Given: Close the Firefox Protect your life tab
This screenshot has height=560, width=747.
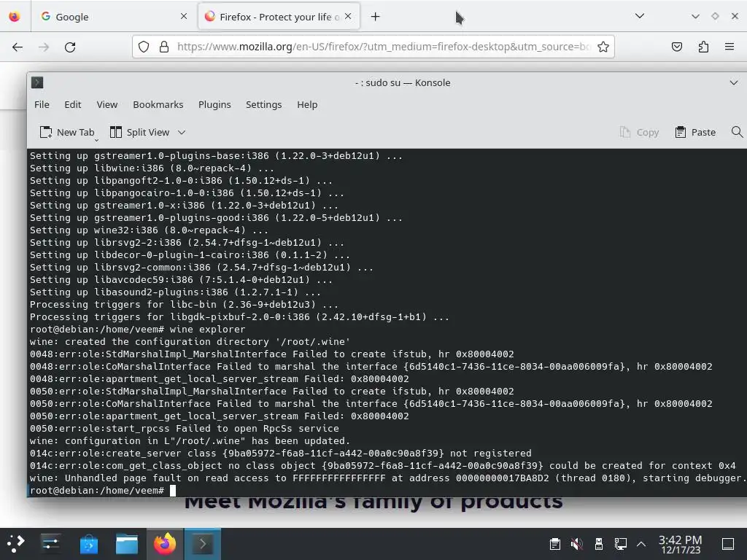Looking at the screenshot, I should point(348,17).
